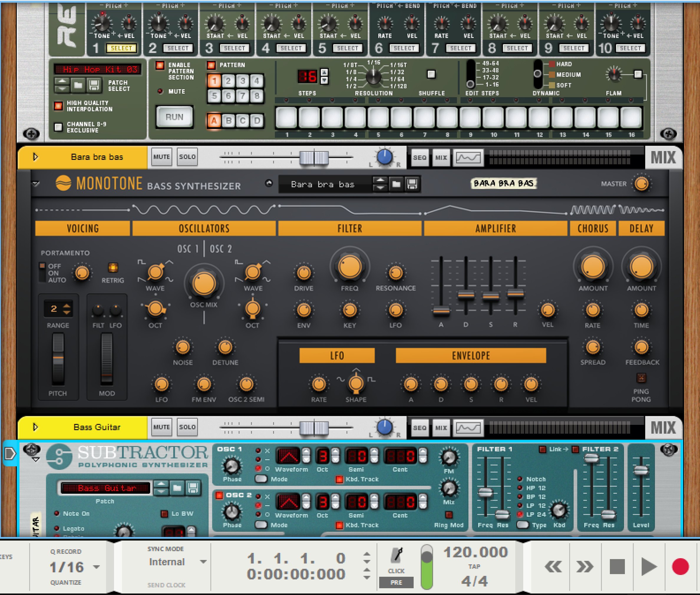Show automation curve on Bass Guitar strip

(x=468, y=428)
